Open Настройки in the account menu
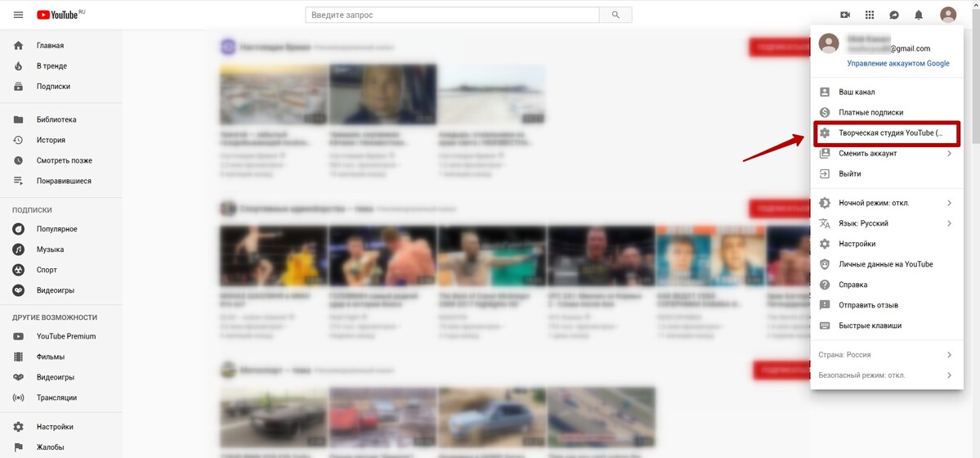The width and height of the screenshot is (980, 458). 886,244
